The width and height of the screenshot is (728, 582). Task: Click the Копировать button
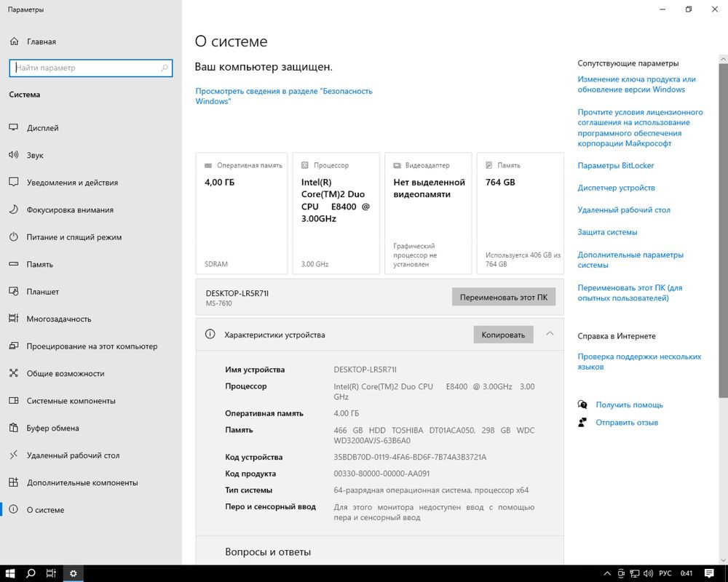click(503, 335)
